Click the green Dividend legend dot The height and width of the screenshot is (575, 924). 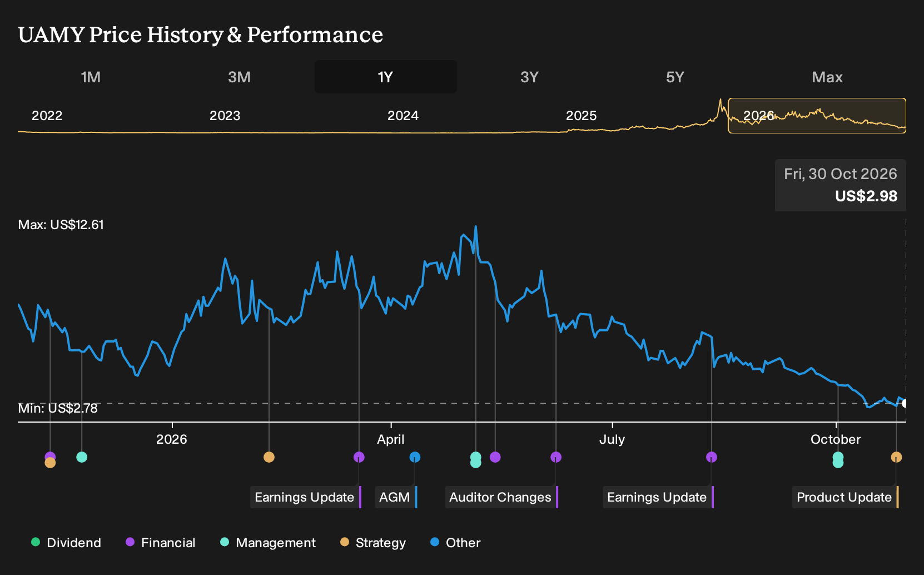36,542
